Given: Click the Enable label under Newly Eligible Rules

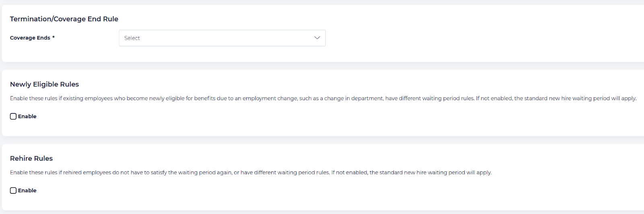Looking at the screenshot, I should tap(27, 116).
